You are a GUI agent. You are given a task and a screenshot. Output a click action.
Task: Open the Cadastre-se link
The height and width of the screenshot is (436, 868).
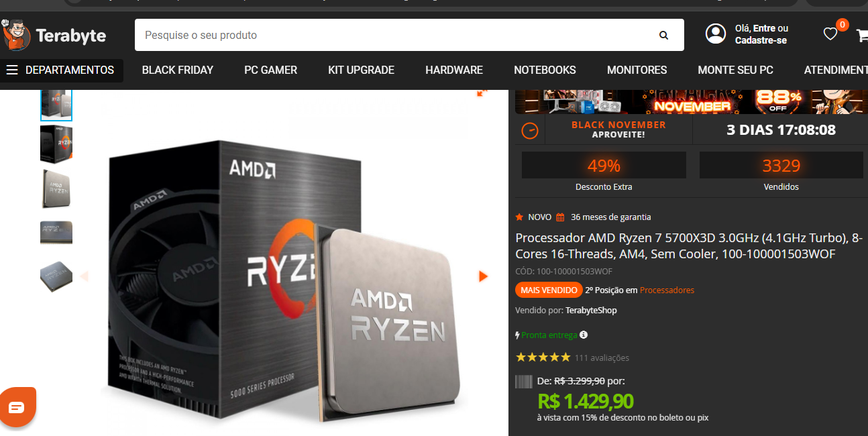pyautogui.click(x=761, y=40)
